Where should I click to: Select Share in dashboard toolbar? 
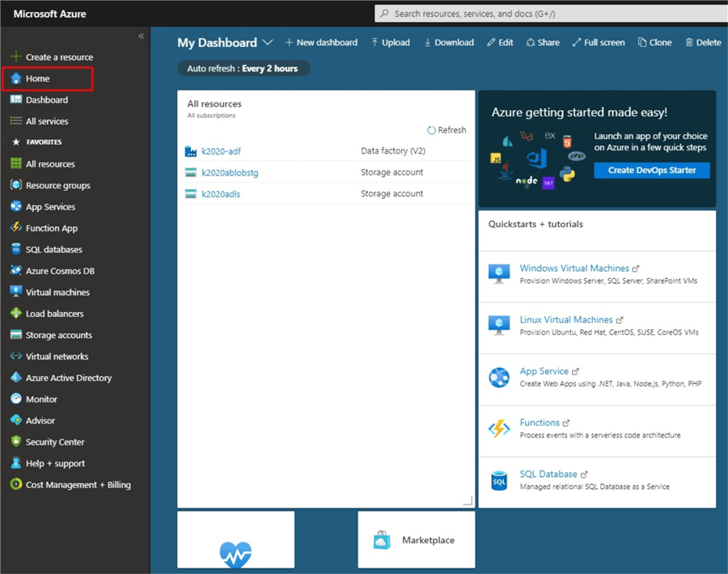coord(543,42)
